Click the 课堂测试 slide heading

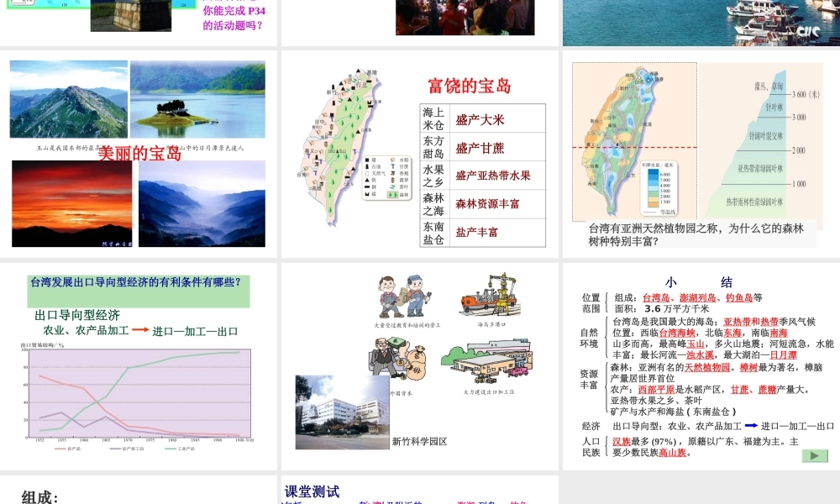[x=312, y=491]
